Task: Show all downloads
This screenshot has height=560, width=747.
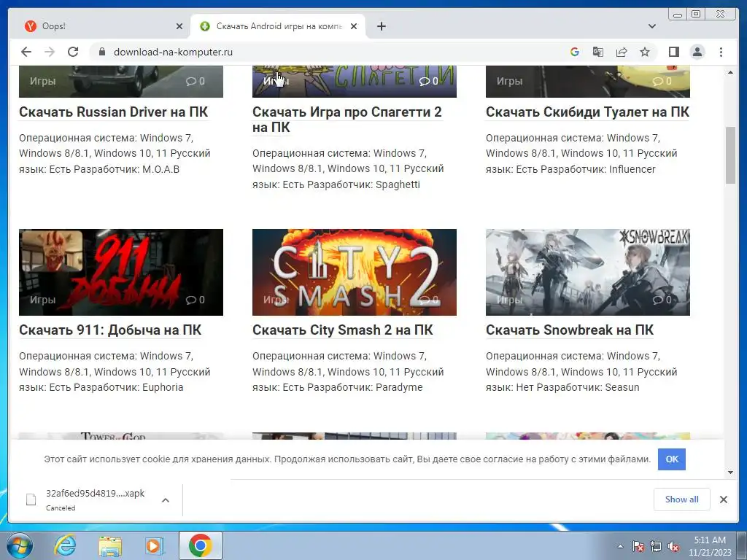Action: 682,499
